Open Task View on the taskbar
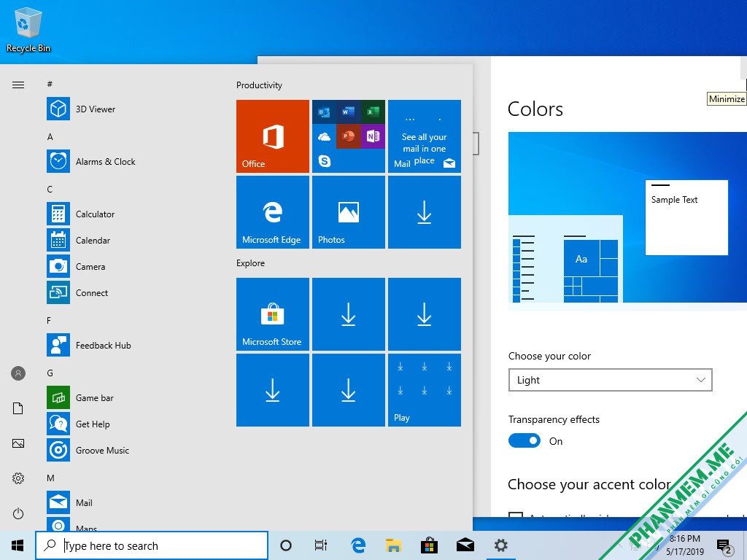Screen dimensions: 747x560 (x=321, y=545)
